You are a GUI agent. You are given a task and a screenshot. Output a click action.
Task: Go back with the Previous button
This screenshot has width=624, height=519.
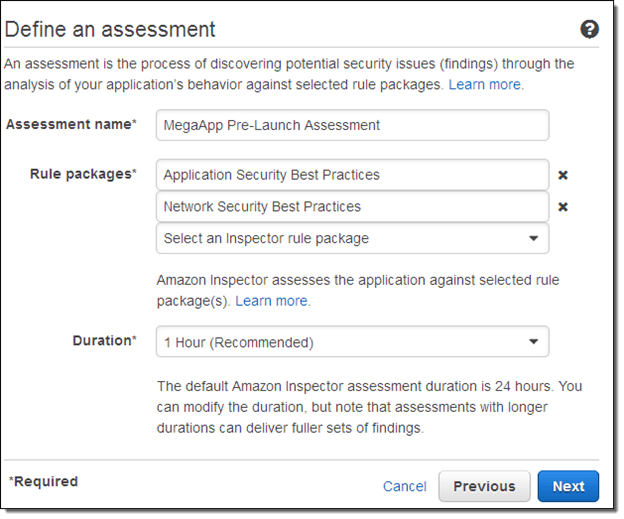click(x=484, y=486)
